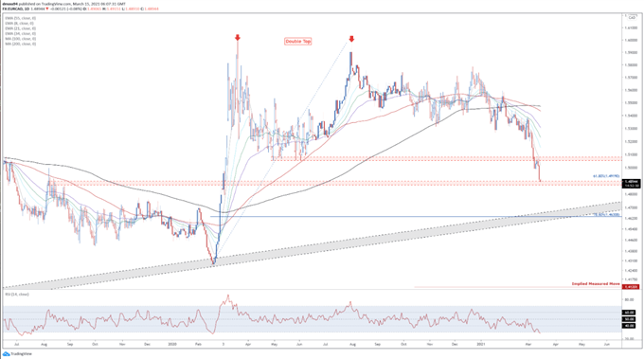This screenshot has width=644, height=359.
Task: Click the Double Top annotation label
Action: tap(298, 42)
